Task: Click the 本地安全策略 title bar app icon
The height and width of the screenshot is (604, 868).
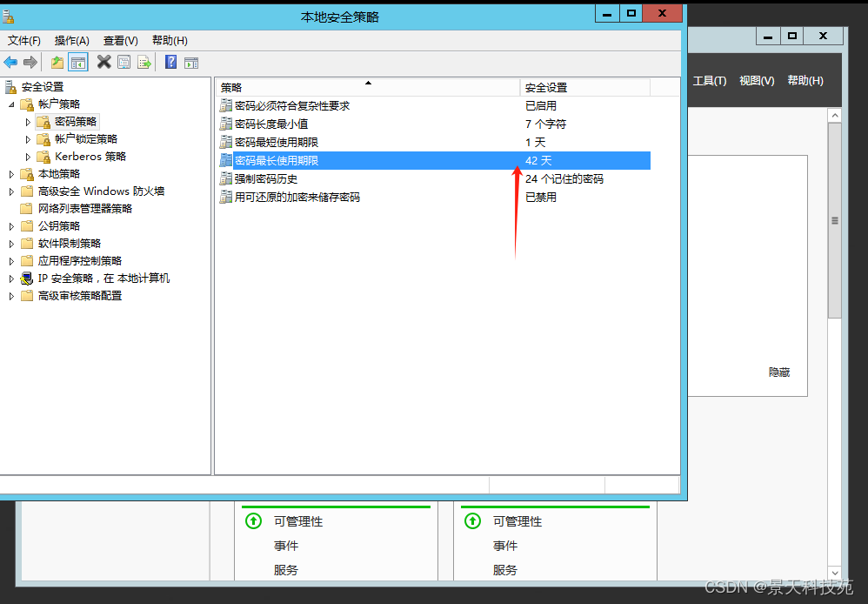Action: (x=8, y=17)
